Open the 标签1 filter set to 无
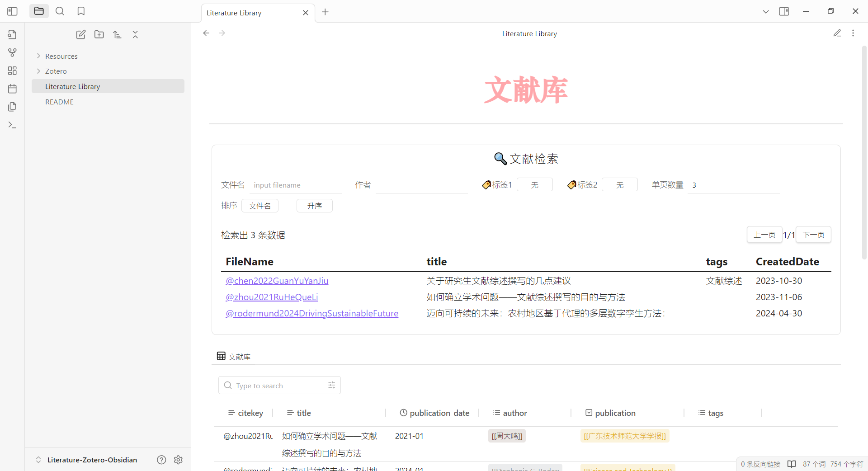Screen dimensions: 868x471 534,184
